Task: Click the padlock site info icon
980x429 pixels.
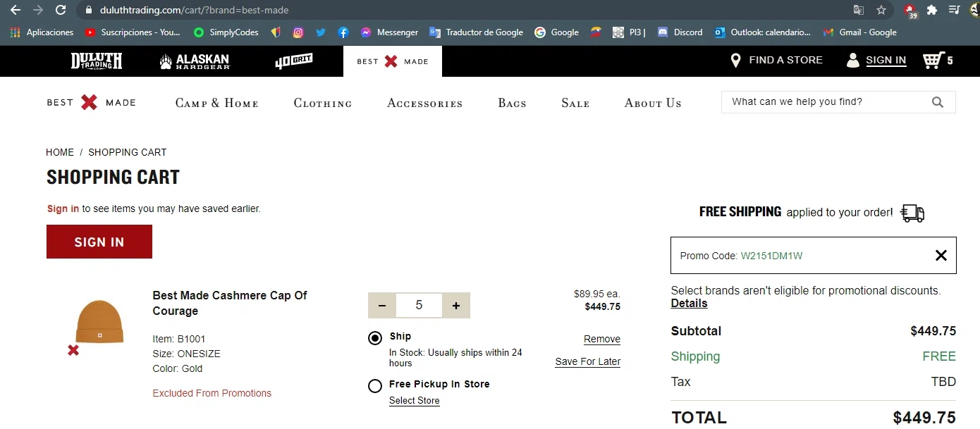Action: tap(88, 10)
